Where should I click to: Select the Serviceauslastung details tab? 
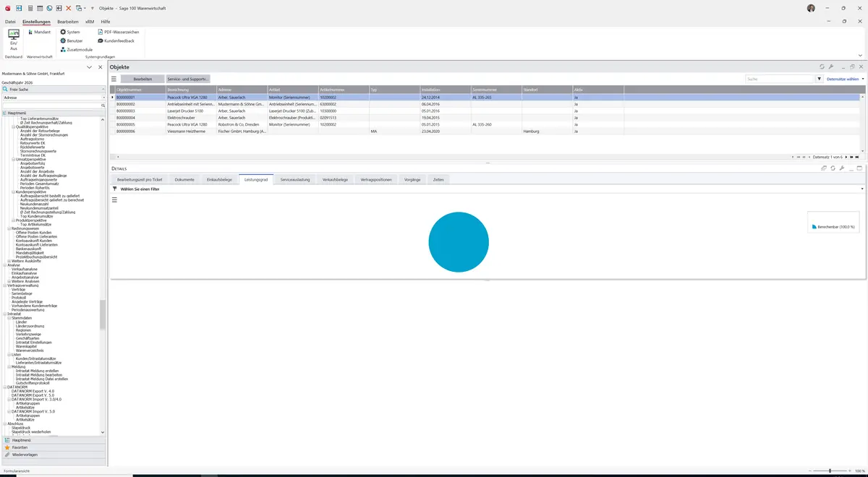(x=295, y=179)
